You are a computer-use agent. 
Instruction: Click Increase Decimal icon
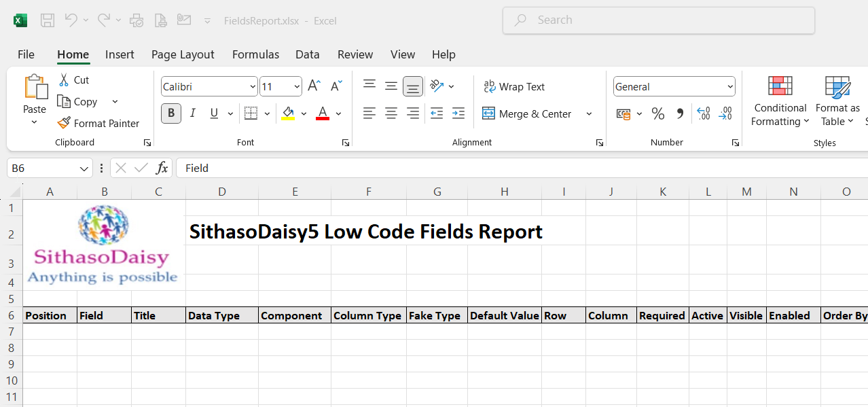point(704,113)
